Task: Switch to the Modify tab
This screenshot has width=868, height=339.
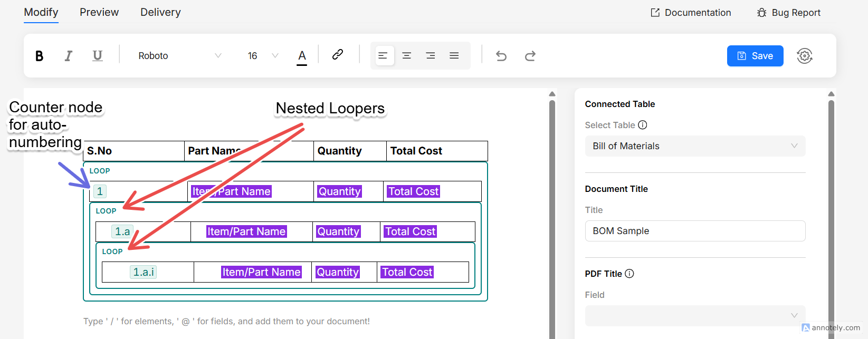Action: [x=41, y=12]
